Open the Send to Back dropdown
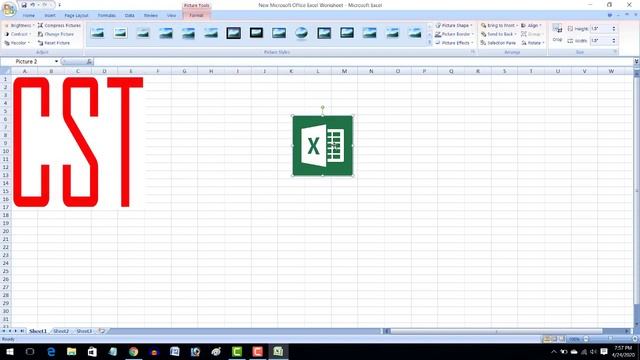This screenshot has height=360, width=640. pos(499,34)
